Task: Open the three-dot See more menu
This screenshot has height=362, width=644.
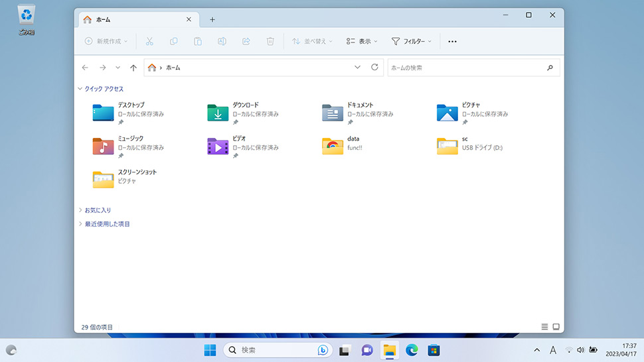Action: point(452,41)
